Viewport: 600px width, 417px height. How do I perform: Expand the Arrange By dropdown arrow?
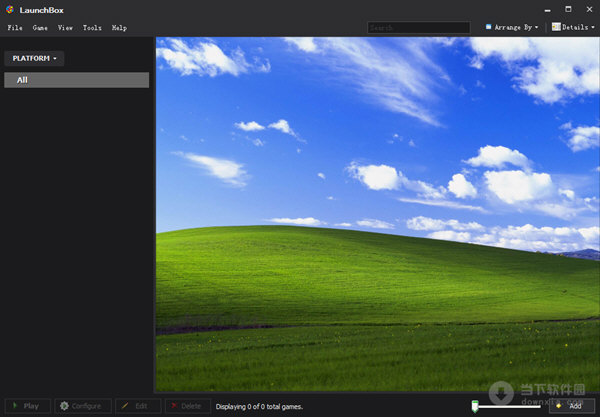pos(537,27)
